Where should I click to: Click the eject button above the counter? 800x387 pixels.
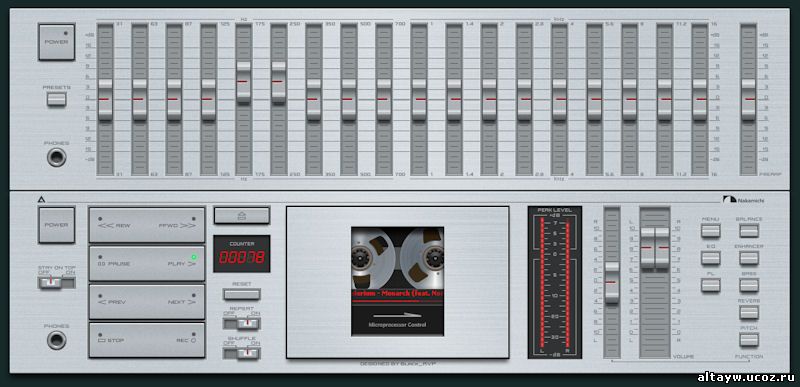click(x=242, y=216)
